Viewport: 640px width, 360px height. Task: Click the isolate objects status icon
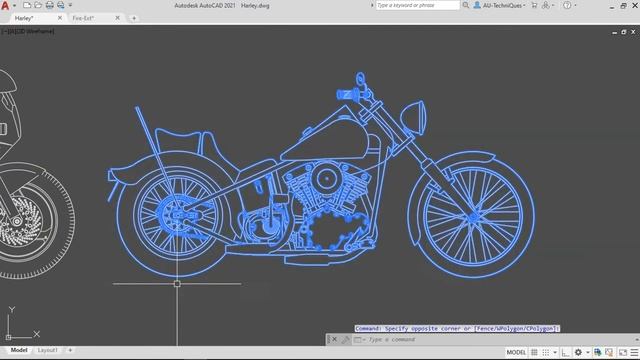click(609, 352)
